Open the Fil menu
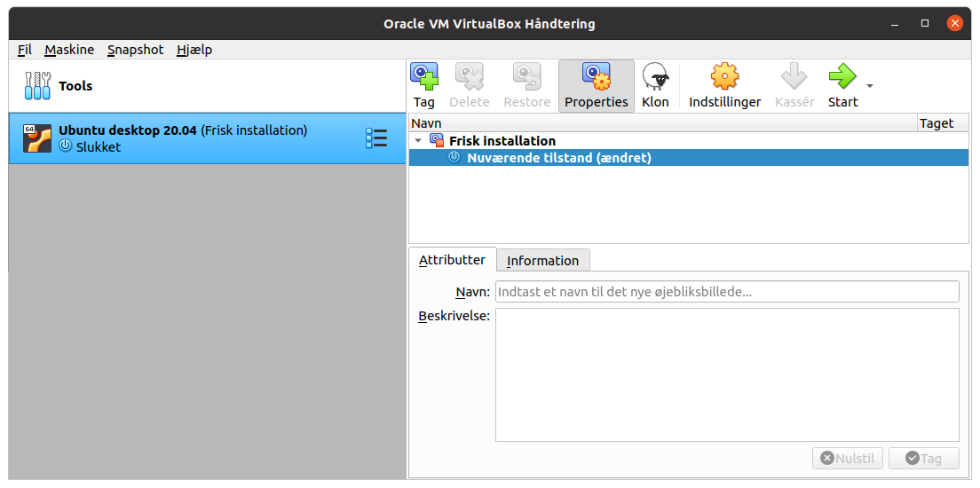 click(x=24, y=50)
